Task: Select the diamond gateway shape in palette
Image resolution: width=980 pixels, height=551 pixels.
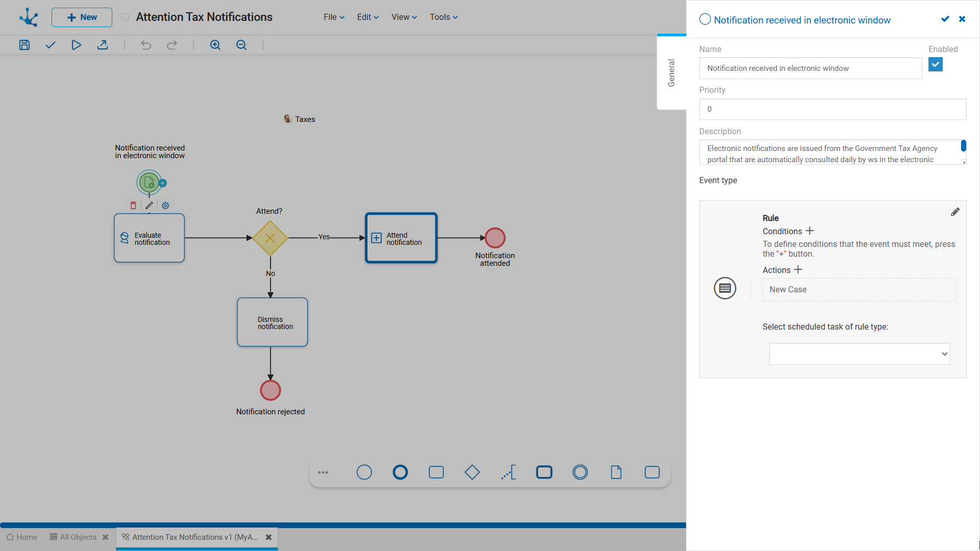Action: click(x=472, y=472)
